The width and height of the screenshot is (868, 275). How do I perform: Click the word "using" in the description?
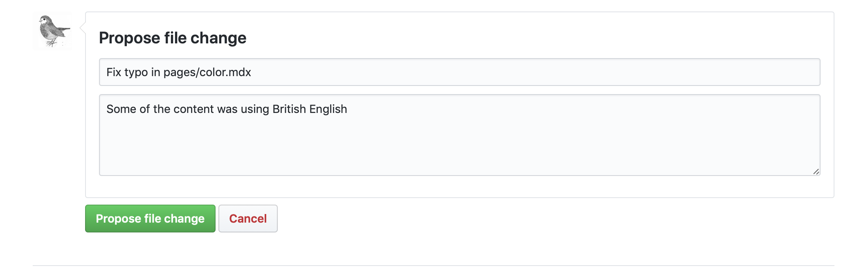255,109
